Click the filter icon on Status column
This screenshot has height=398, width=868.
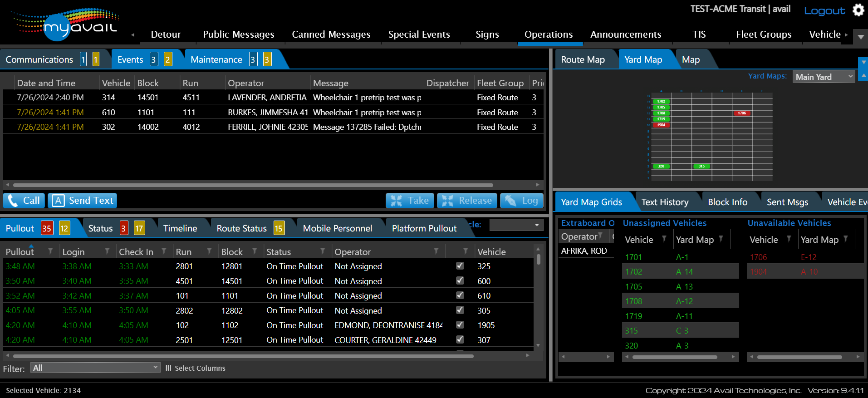click(x=323, y=251)
